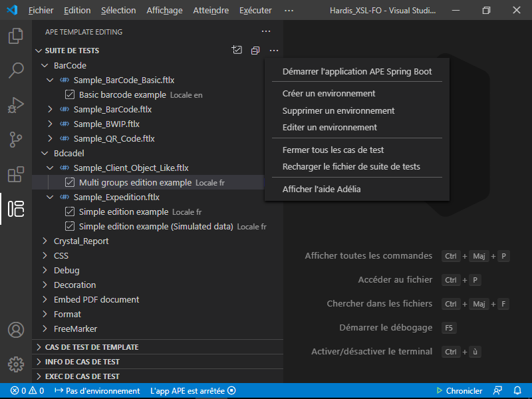Image resolution: width=532 pixels, height=399 pixels.
Task: Expand the FreeMarker folder
Action: pos(45,329)
